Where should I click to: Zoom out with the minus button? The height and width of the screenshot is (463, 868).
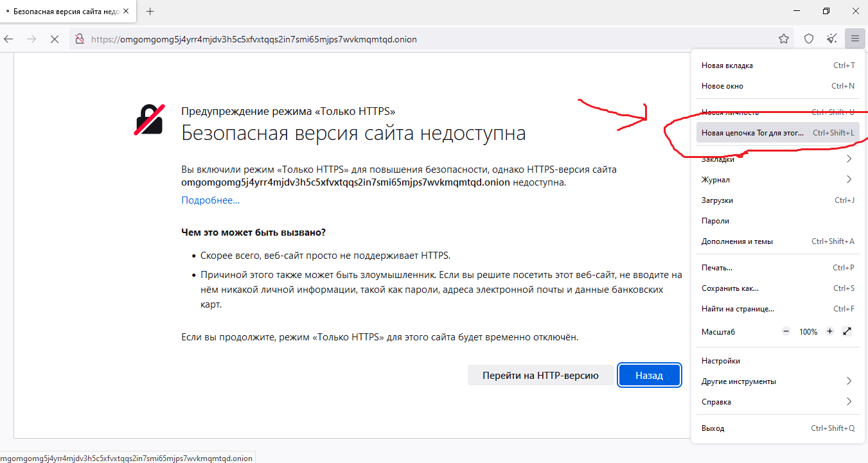(786, 331)
